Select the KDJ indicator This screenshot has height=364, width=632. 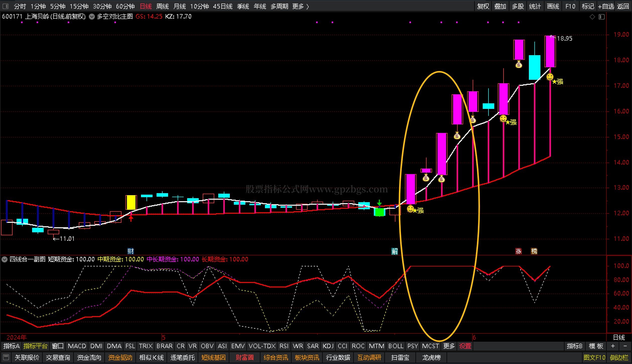(x=328, y=346)
